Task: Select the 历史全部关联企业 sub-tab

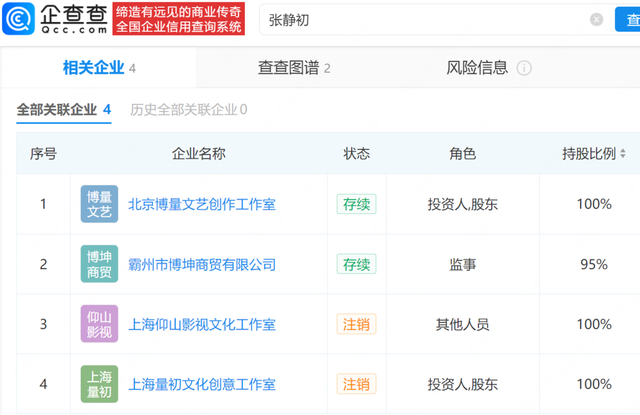Action: 188,109
